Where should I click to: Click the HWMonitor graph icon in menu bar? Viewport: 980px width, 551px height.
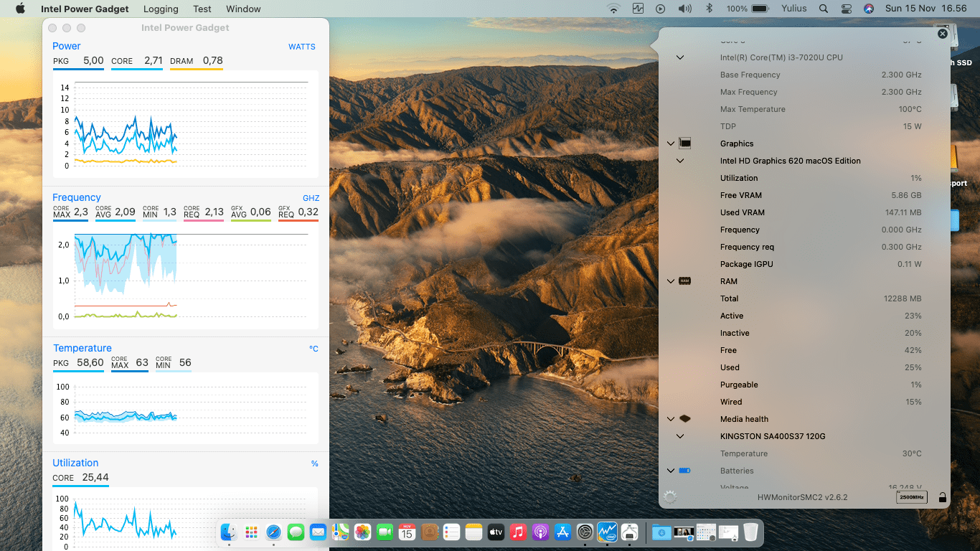coord(638,9)
